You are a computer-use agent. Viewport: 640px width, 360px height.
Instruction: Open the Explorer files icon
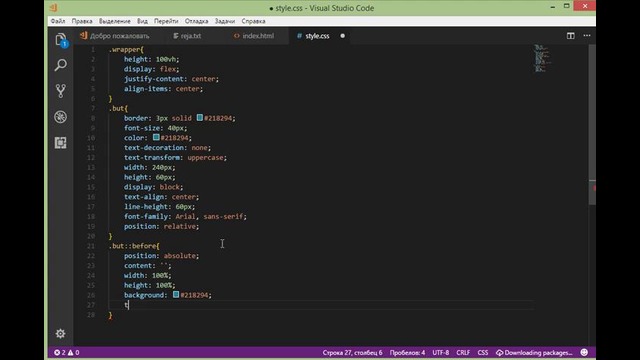61,40
